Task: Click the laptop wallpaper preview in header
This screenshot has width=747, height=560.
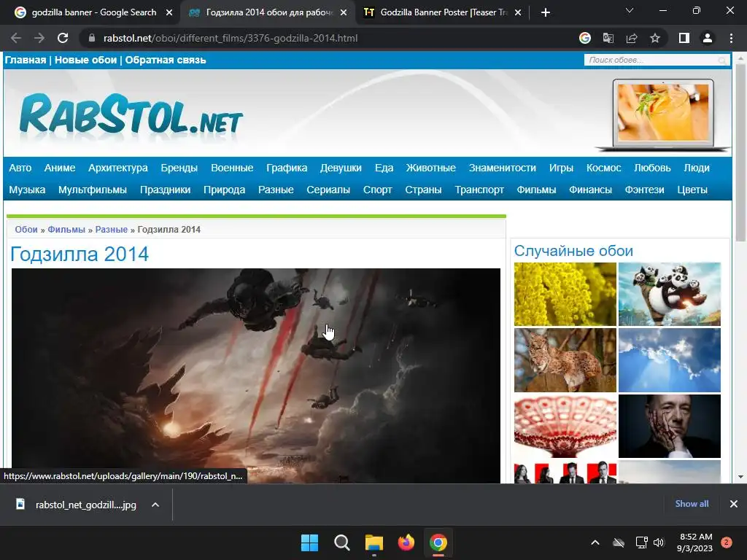Action: click(662, 114)
